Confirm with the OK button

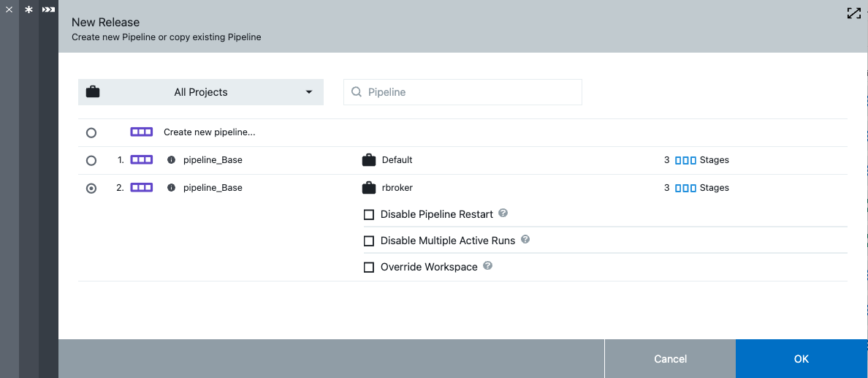tap(801, 359)
